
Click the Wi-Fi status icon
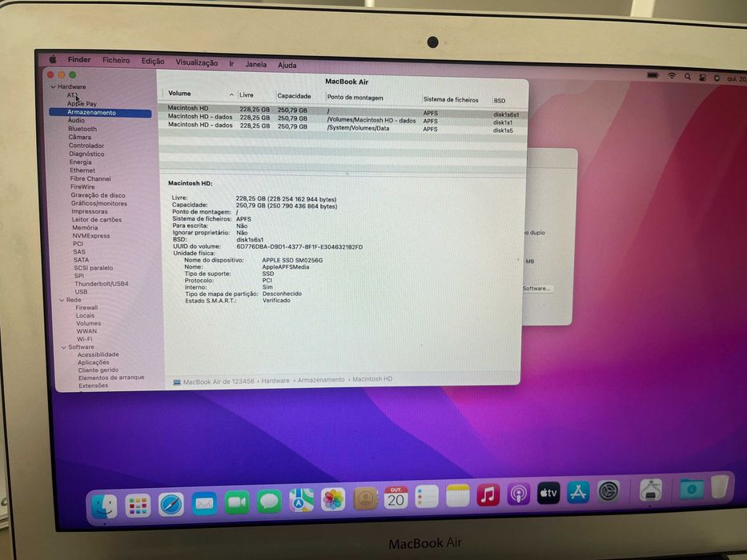(x=672, y=76)
